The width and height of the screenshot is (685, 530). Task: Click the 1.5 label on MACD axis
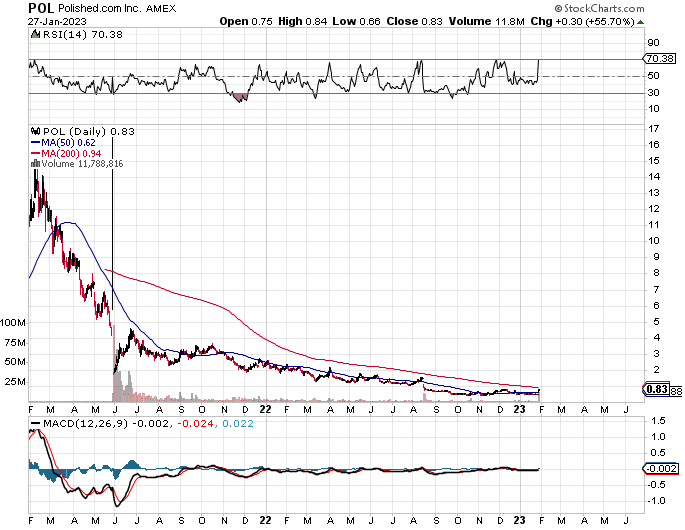click(658, 421)
